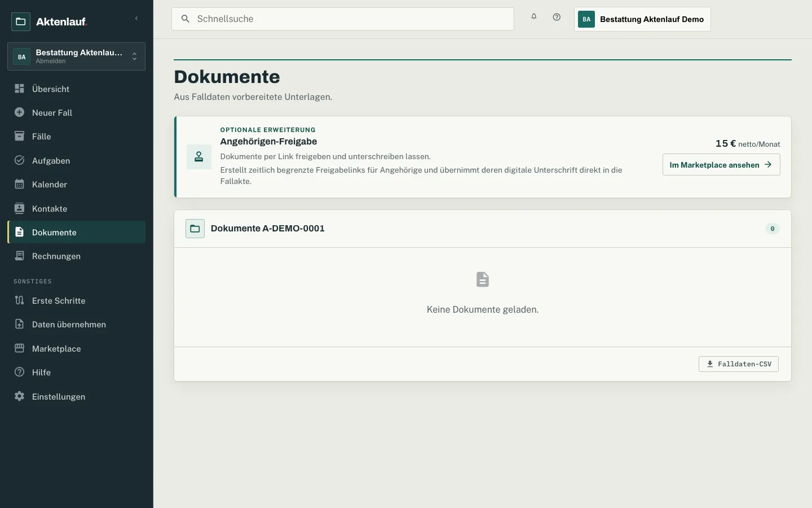Click the Marketplace storefront icon
The width and height of the screenshot is (812, 508).
pos(19,348)
